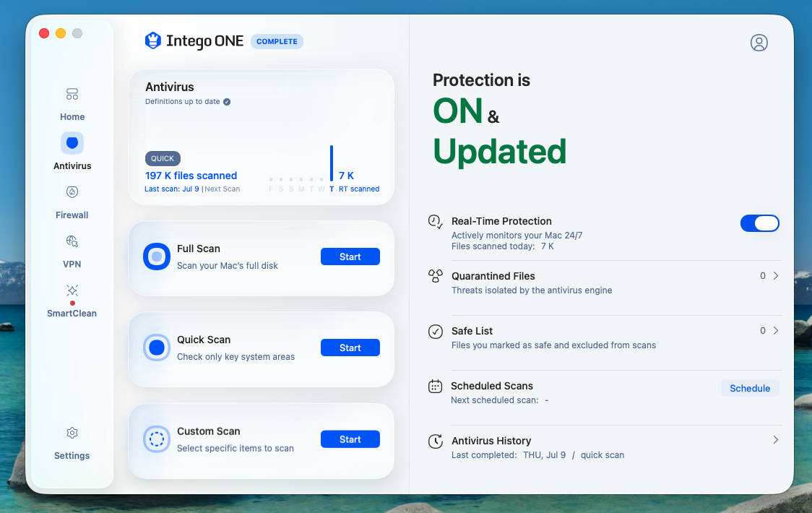Minimize the window with yellow button
This screenshot has width=812, height=513.
tap(61, 33)
